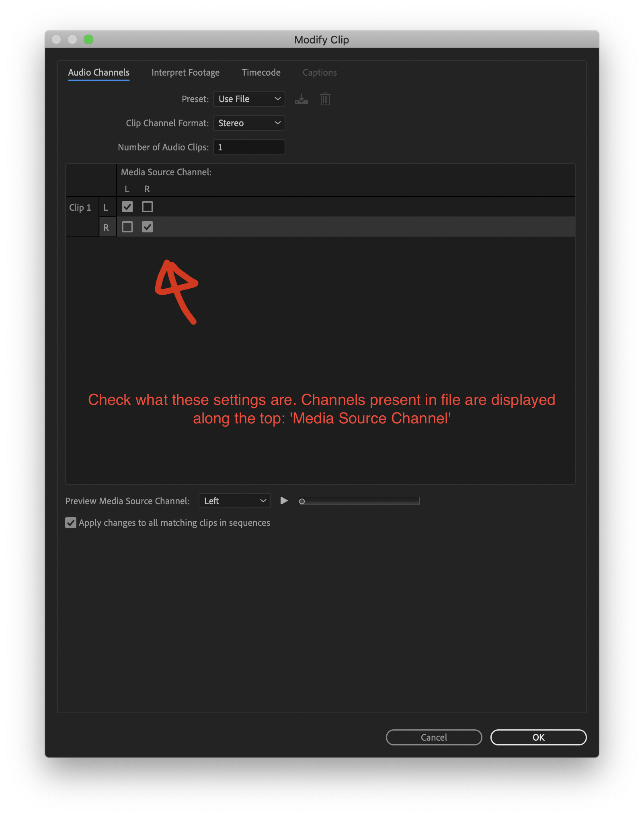Screen dimensions: 644x817
Task: Click the play button to preview audio
Action: tap(284, 501)
